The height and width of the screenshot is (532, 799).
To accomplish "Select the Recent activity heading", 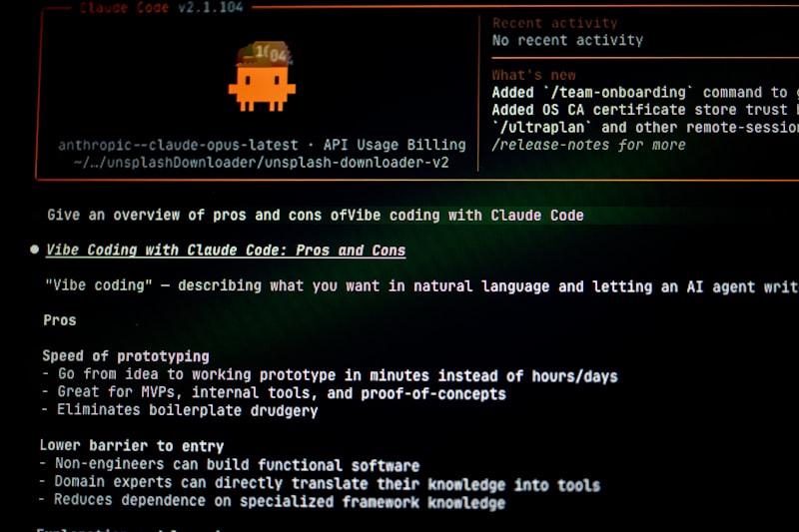I will (x=554, y=23).
